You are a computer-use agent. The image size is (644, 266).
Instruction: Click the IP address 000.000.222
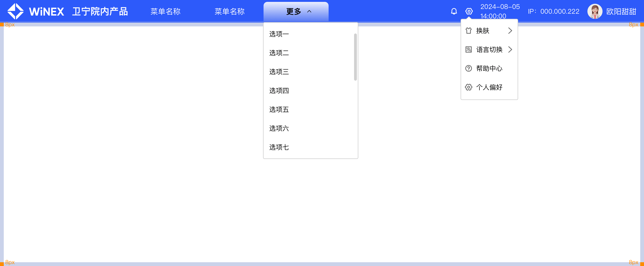coord(560,12)
